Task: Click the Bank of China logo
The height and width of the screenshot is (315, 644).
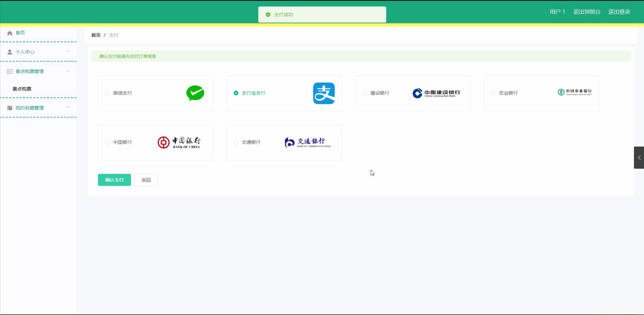Action: tap(179, 143)
